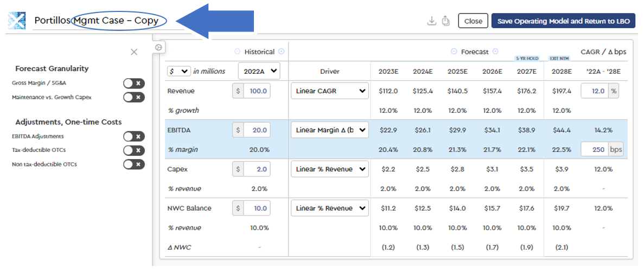Close the forecast settings side panel
Viewport: 644px width, 273px height.
134,52
